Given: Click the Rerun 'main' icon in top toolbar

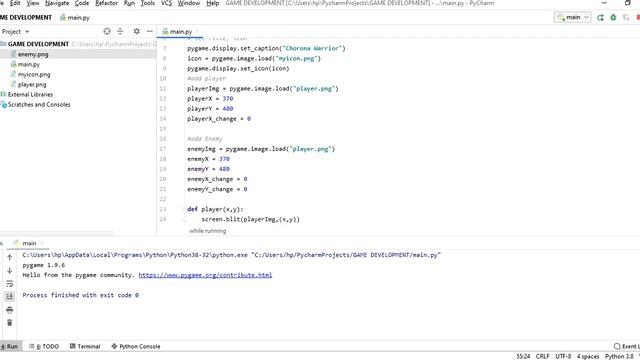Looking at the screenshot, I should [600, 18].
